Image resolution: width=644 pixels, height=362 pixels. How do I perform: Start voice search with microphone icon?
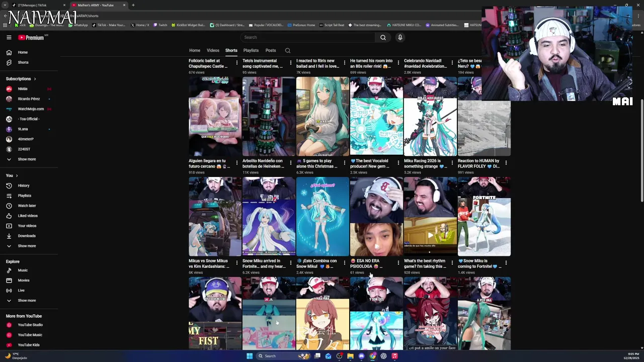[x=400, y=37]
